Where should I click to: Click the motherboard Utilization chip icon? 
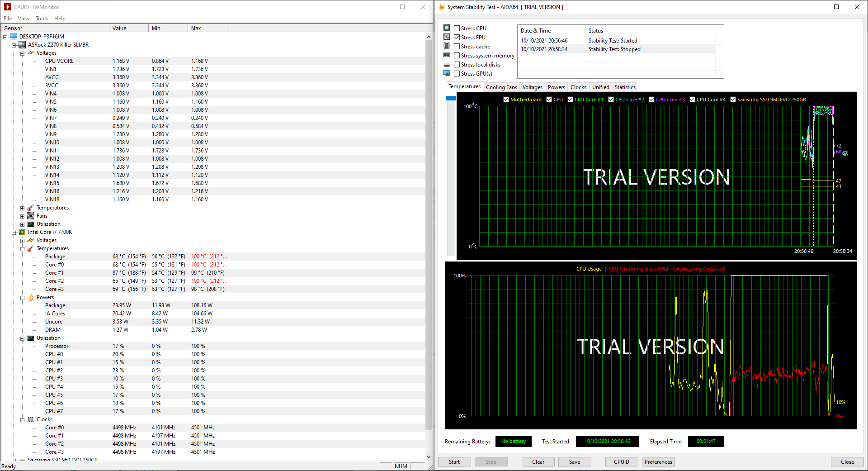[x=31, y=224]
